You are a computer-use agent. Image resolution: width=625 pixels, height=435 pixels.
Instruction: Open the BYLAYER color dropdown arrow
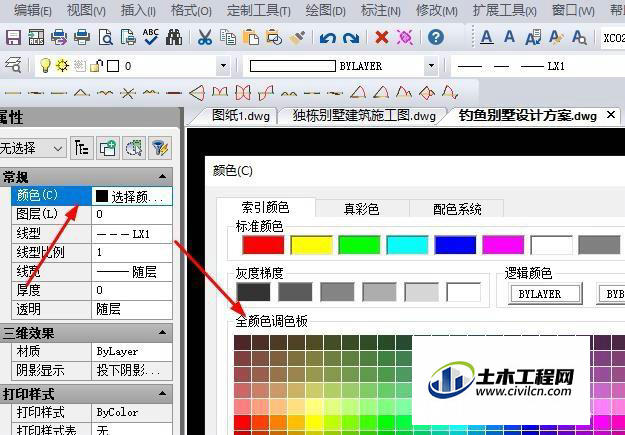tap(430, 66)
